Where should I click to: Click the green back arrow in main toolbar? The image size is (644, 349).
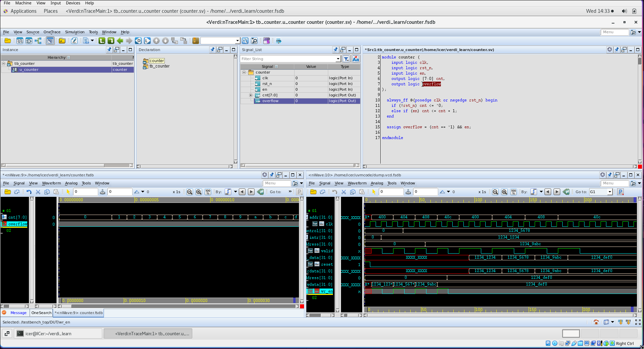coord(120,41)
